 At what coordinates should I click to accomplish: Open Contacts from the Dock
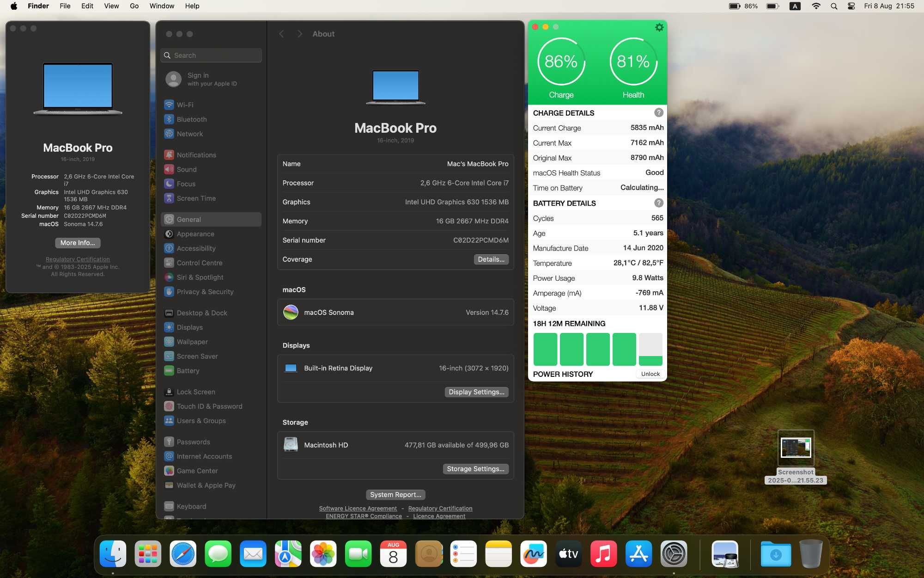click(x=429, y=553)
